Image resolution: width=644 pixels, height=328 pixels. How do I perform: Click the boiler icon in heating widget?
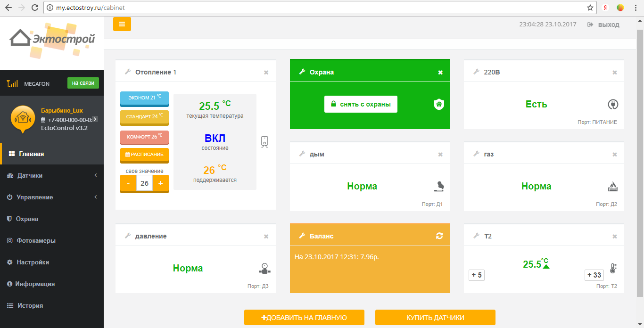[x=265, y=142]
